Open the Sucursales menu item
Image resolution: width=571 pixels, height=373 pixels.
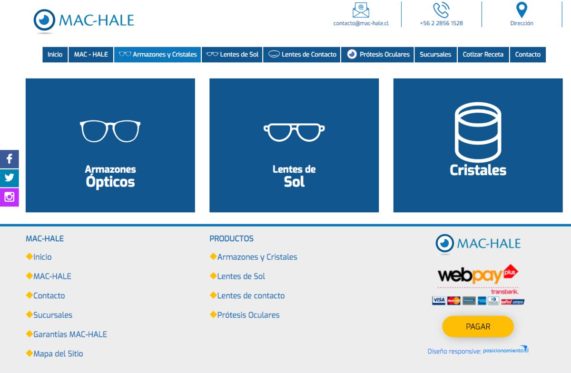tap(436, 55)
